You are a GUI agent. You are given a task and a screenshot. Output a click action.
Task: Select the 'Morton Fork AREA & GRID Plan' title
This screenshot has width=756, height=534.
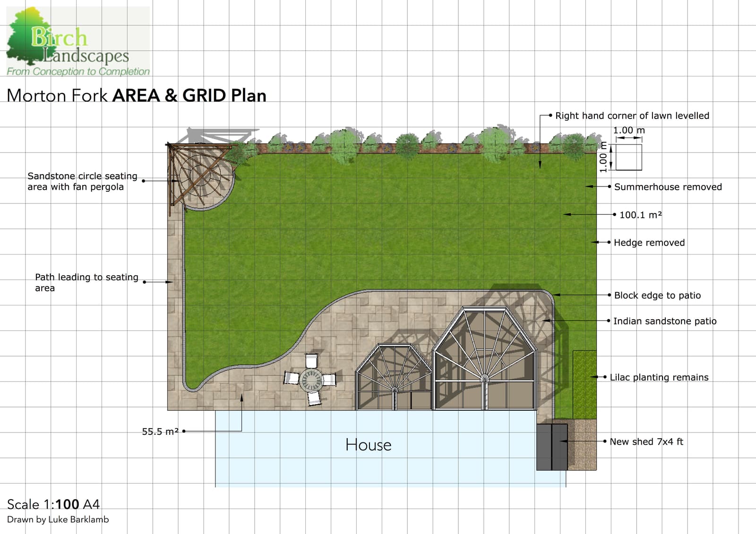pyautogui.click(x=137, y=96)
